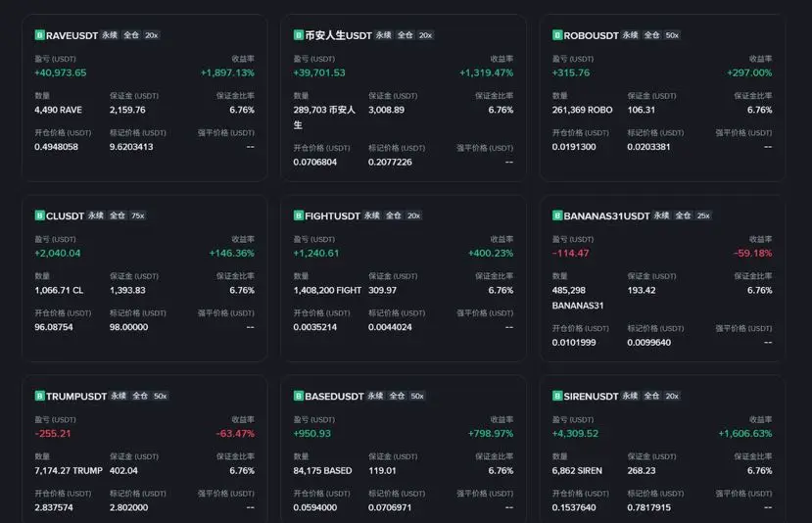Select the BANANAS31 return rate -59.18%

click(x=752, y=254)
